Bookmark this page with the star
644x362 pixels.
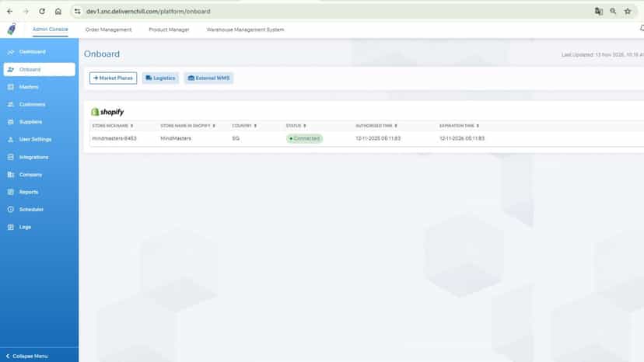coord(628,12)
